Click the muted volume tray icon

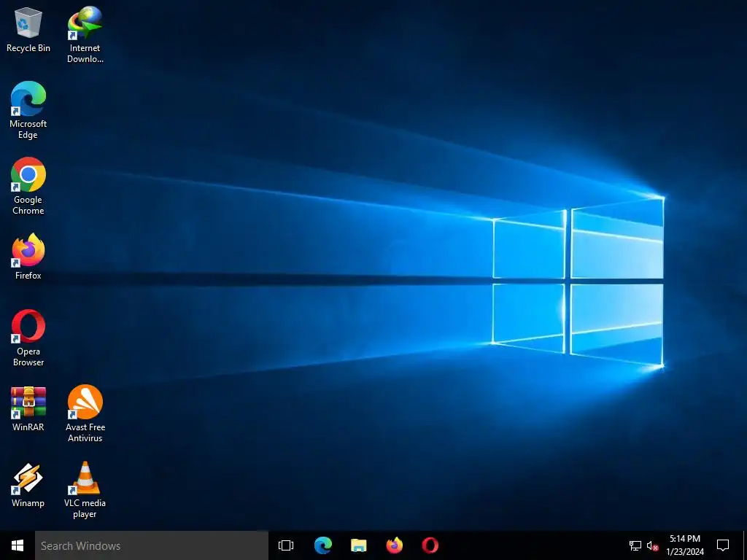coord(653,545)
